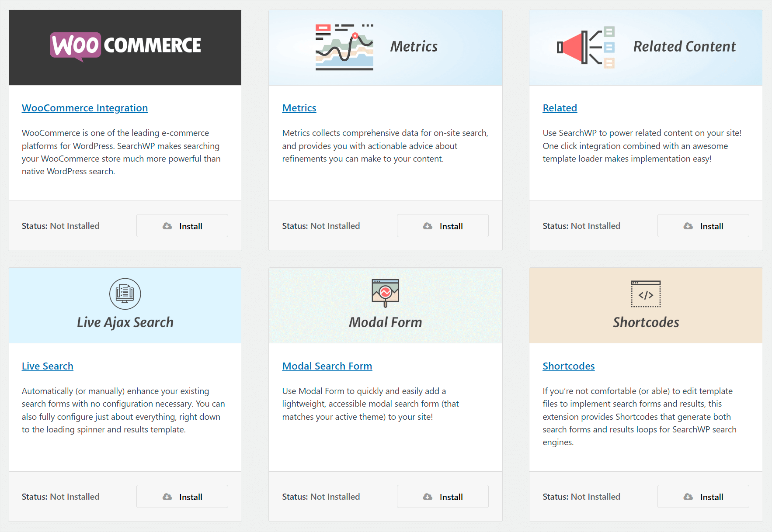Click 'Status: Not Installed' in Metrics card
This screenshot has width=772, height=532.
point(321,226)
